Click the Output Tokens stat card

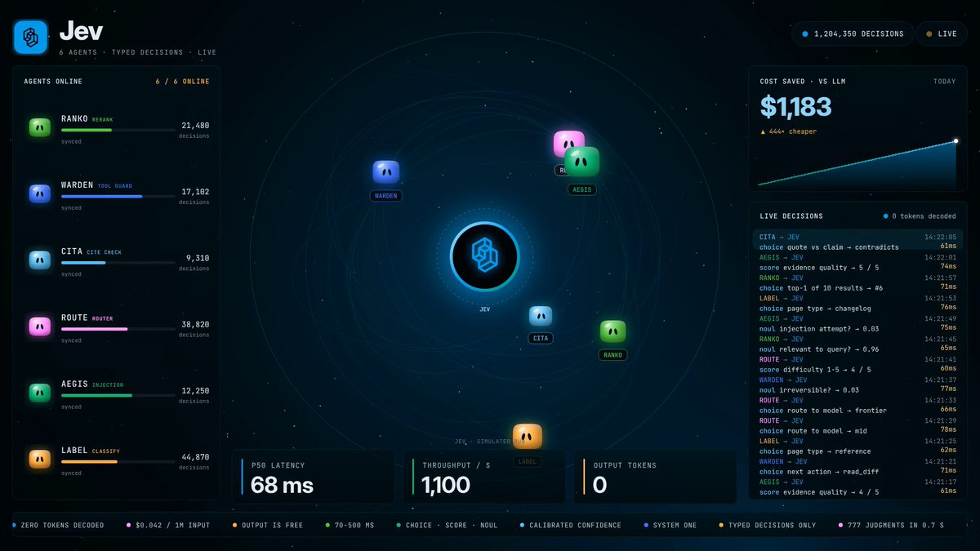coord(655,476)
